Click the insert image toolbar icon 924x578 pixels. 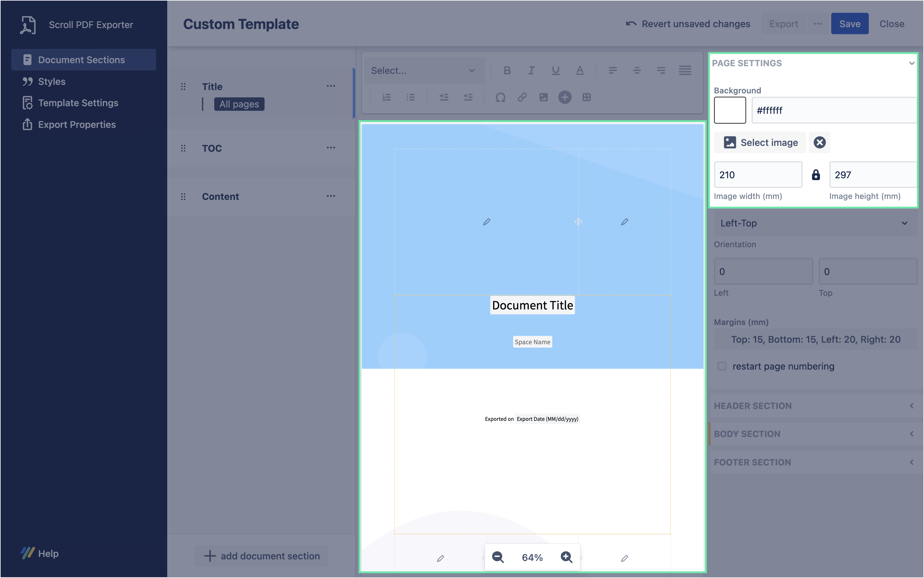pos(543,97)
